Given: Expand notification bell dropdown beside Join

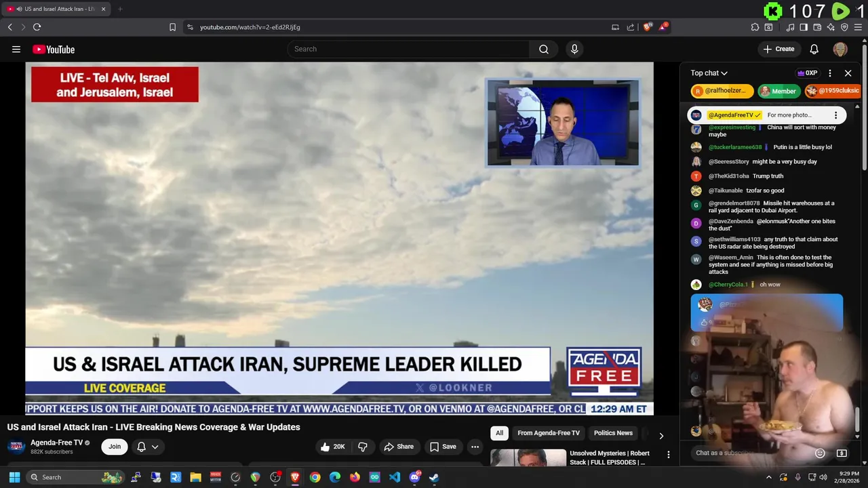Looking at the screenshot, I should [148, 447].
